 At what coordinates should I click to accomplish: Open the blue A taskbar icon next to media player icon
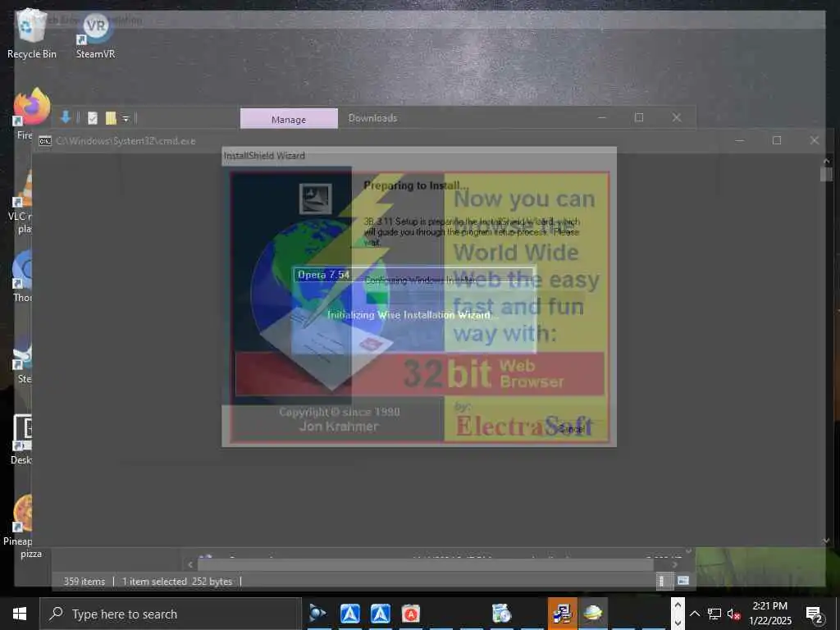349,614
